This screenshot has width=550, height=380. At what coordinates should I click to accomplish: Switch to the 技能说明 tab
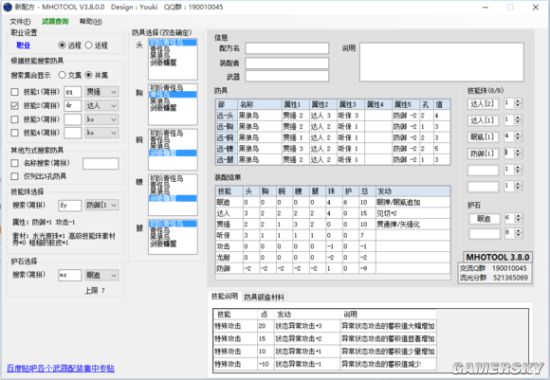coord(224,296)
